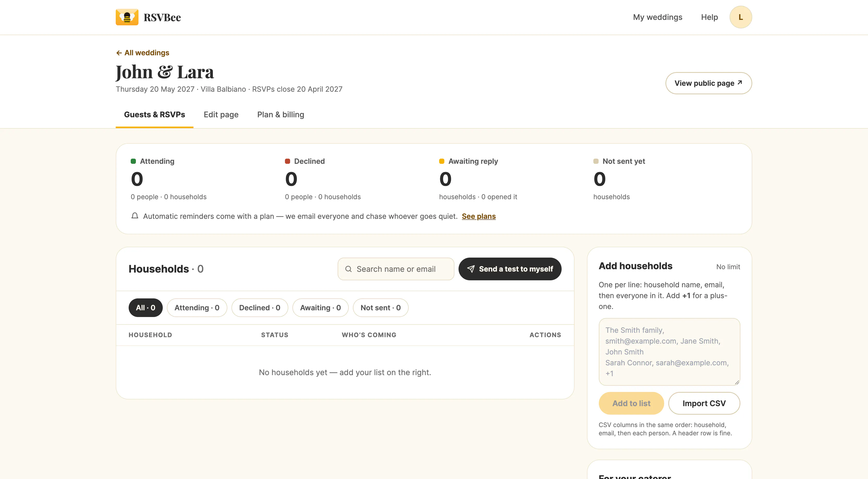
Task: Click the textarea resize handle
Action: pyautogui.click(x=737, y=382)
